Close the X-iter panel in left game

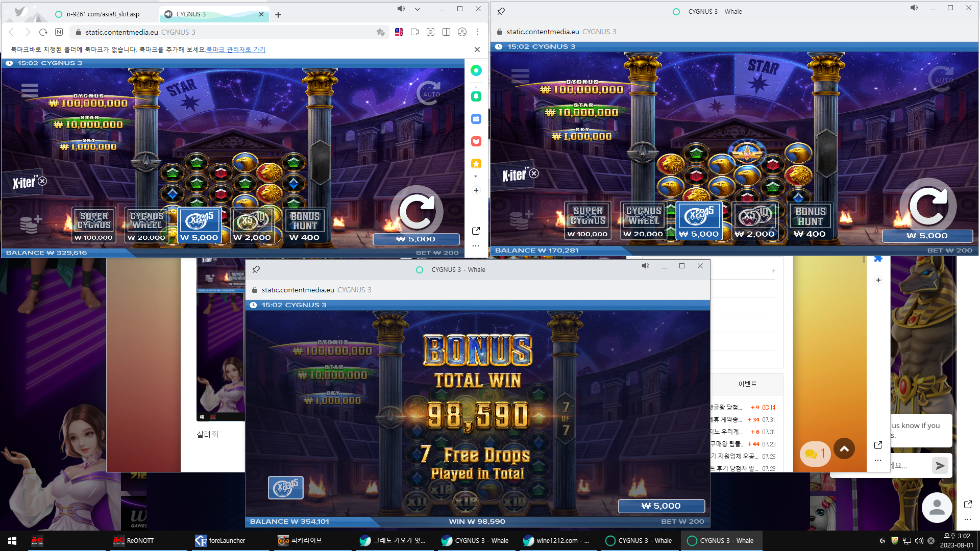tap(43, 181)
